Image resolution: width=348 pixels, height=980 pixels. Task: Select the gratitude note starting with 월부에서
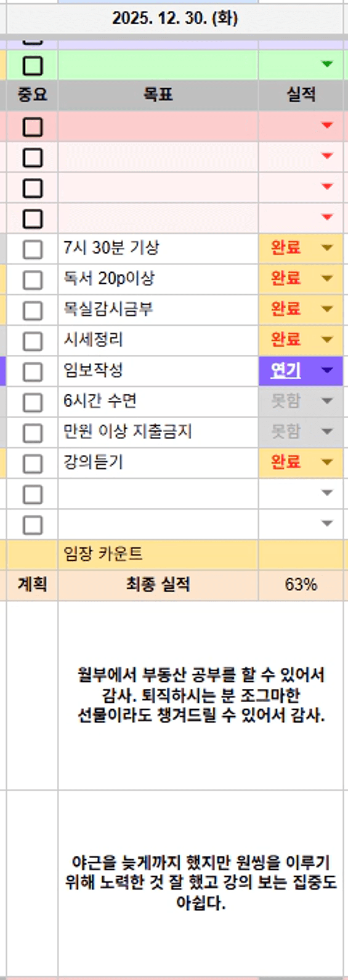point(200,695)
